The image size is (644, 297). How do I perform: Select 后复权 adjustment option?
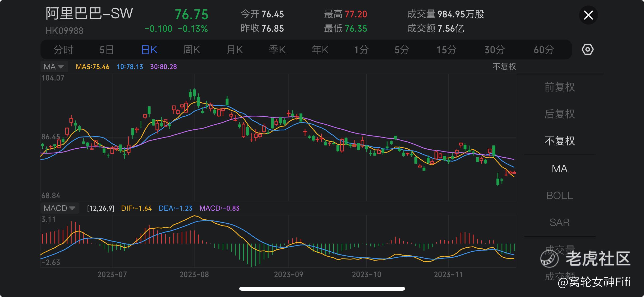click(x=559, y=114)
